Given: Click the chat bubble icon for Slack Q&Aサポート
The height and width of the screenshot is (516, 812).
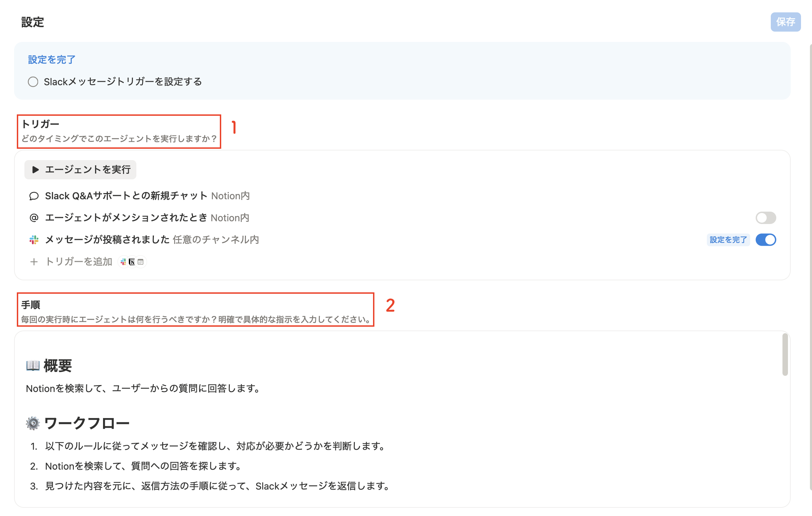Looking at the screenshot, I should click(34, 196).
